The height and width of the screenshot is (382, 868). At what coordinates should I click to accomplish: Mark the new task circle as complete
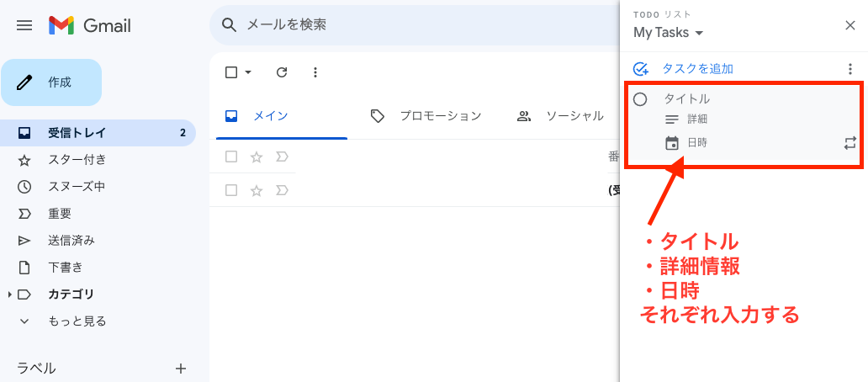640,99
